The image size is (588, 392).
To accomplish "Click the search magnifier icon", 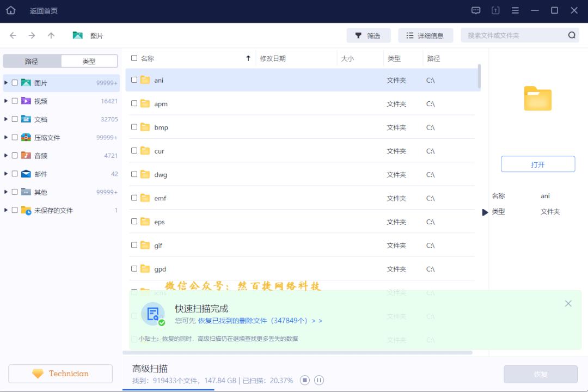I will 572,34.
